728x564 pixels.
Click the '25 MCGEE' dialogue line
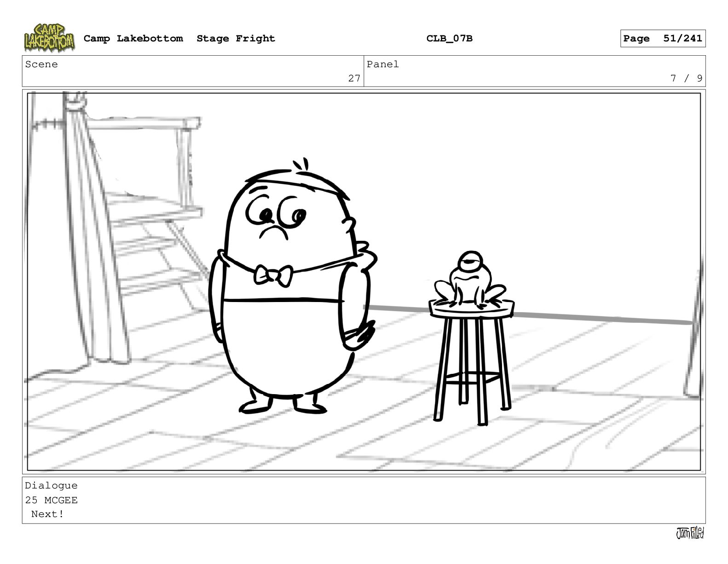(51, 500)
